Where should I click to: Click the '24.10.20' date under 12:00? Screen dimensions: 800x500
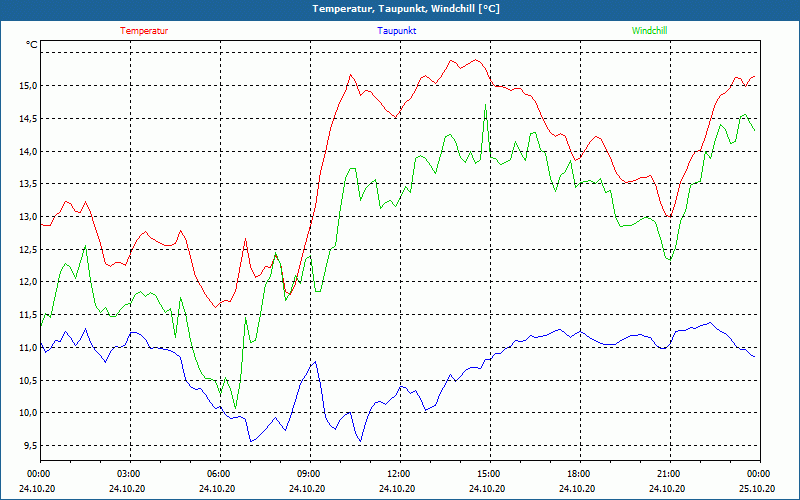[397, 488]
